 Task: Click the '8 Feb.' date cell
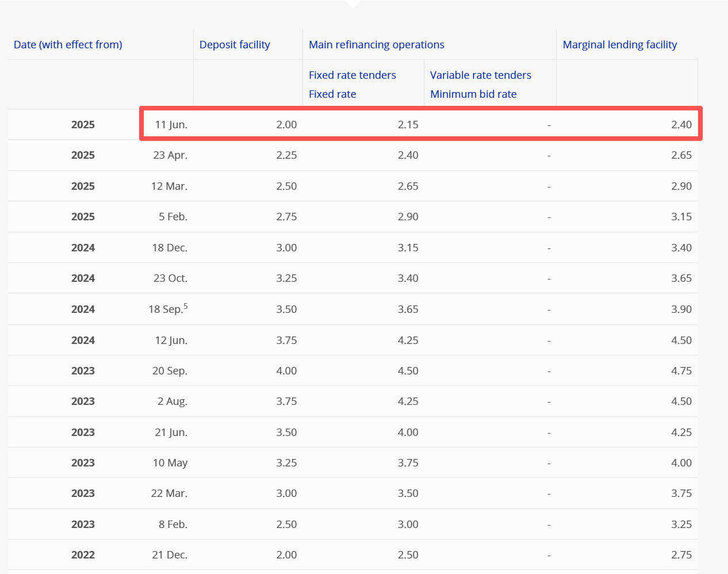173,525
